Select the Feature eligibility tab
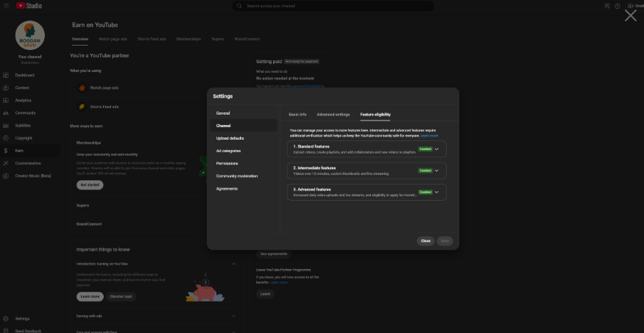The height and width of the screenshot is (333, 644). pyautogui.click(x=375, y=115)
